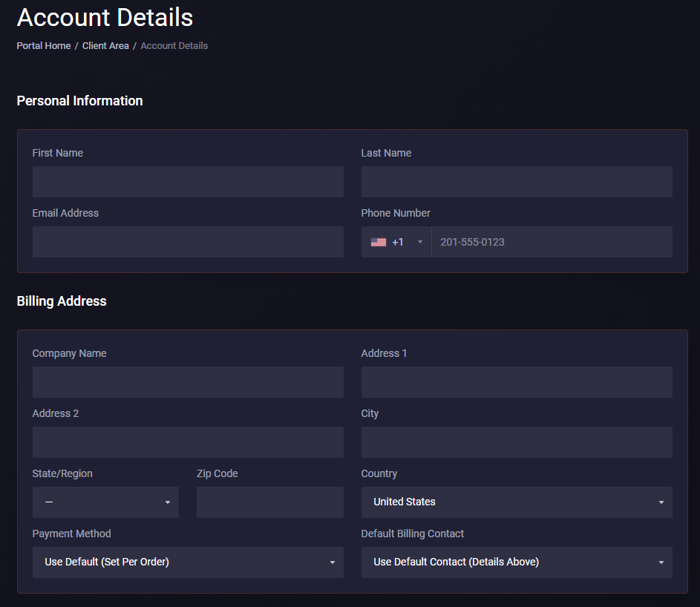Open the +1 country code dropdown arrow
The image size is (700, 607).
point(419,242)
